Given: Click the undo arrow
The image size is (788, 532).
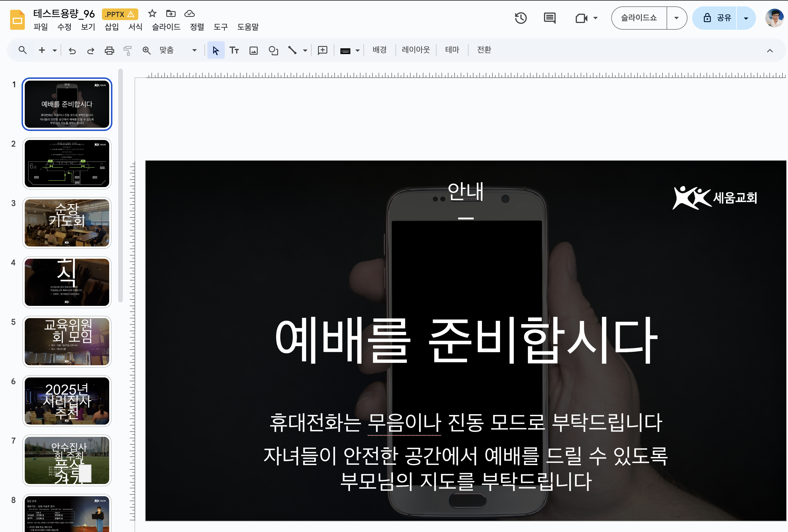Looking at the screenshot, I should pos(72,50).
